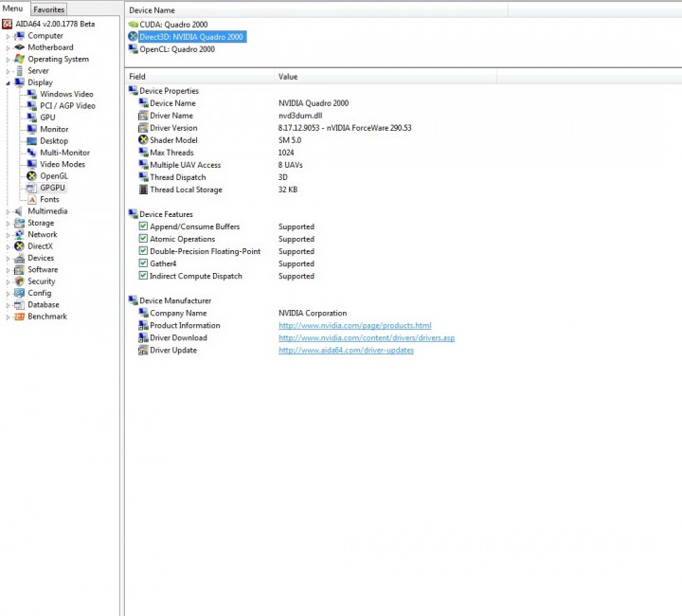
Task: Expand the Computer tree node
Action: [8, 37]
